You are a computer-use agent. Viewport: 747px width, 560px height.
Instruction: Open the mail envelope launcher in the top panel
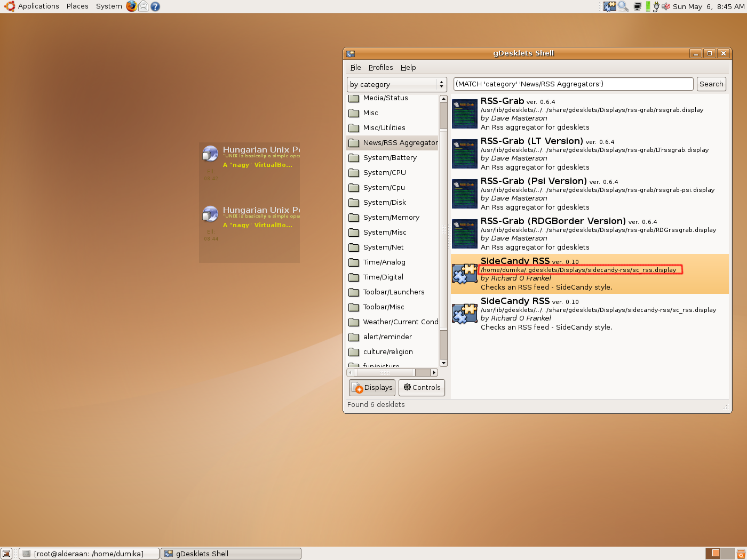144,6
